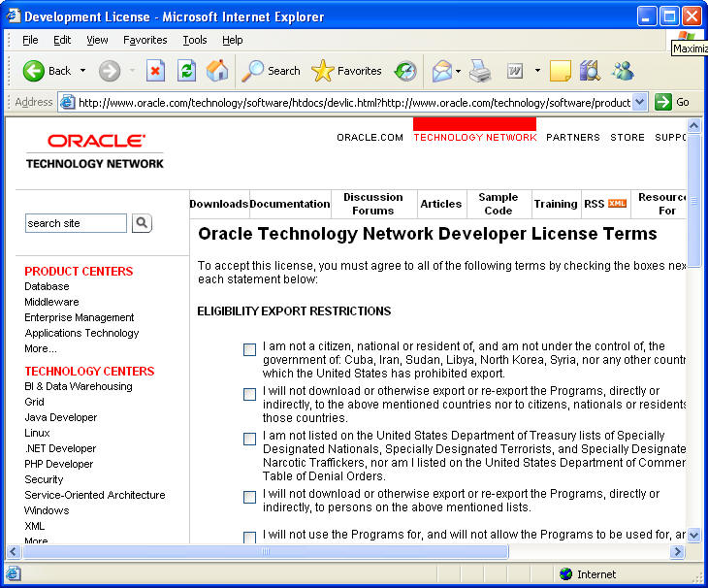Open the Database product center link
Image resolution: width=708 pixels, height=588 pixels.
pos(47,286)
